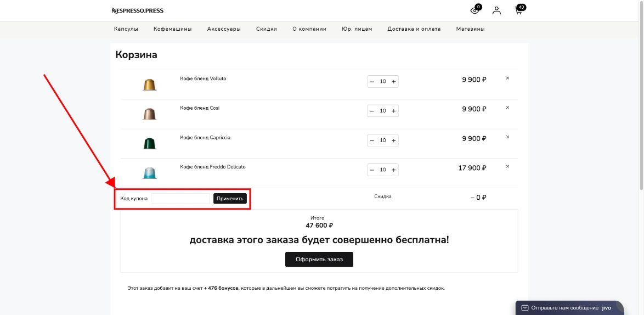Increase quantity of Capriccio
The width and height of the screenshot is (644, 315).
pos(393,140)
